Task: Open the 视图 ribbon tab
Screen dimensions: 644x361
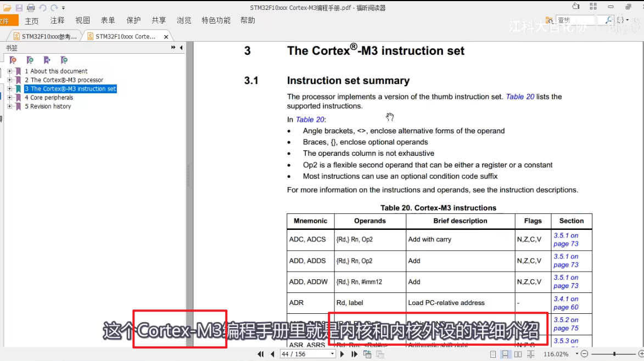Action: [x=82, y=20]
